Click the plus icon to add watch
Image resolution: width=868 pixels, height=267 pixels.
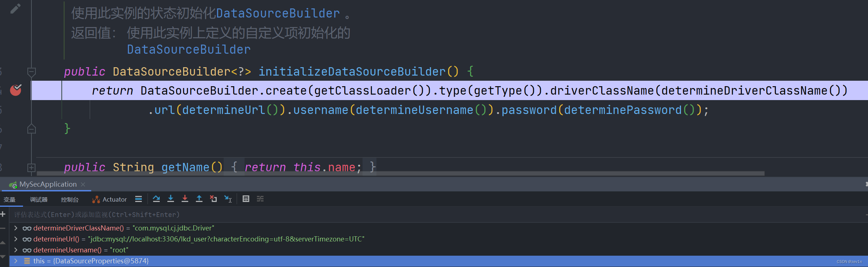click(3, 214)
